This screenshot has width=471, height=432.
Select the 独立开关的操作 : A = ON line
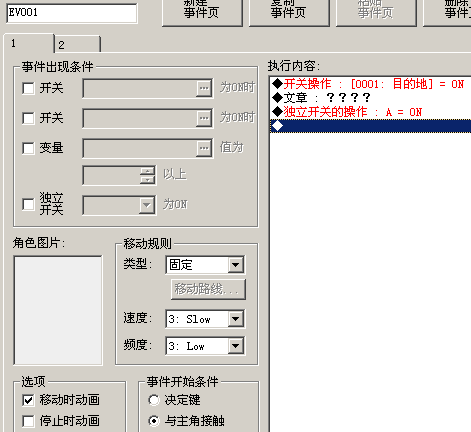click(x=371, y=112)
